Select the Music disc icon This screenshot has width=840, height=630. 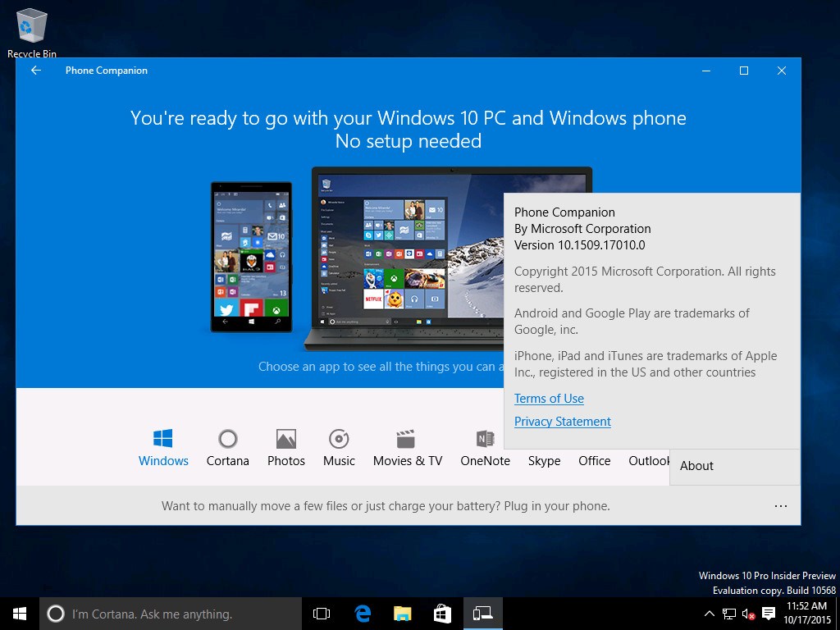339,438
